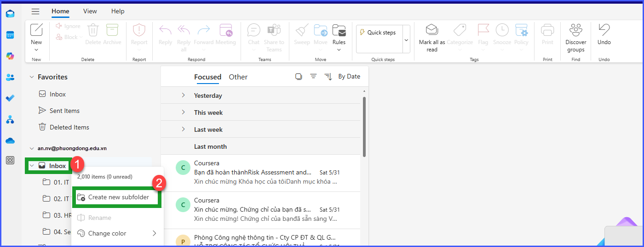Collapse the an.nv@phuongdong.edu.vn account chevron
Viewport: 644px width, 247px height.
pyautogui.click(x=32, y=148)
